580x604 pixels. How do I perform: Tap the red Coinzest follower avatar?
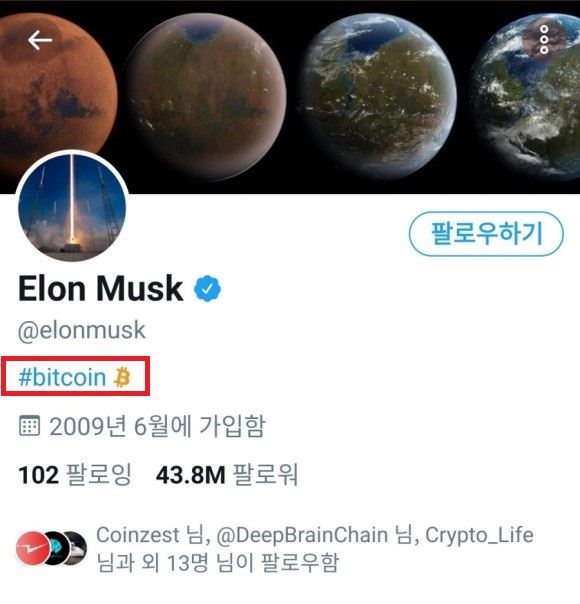(33, 548)
